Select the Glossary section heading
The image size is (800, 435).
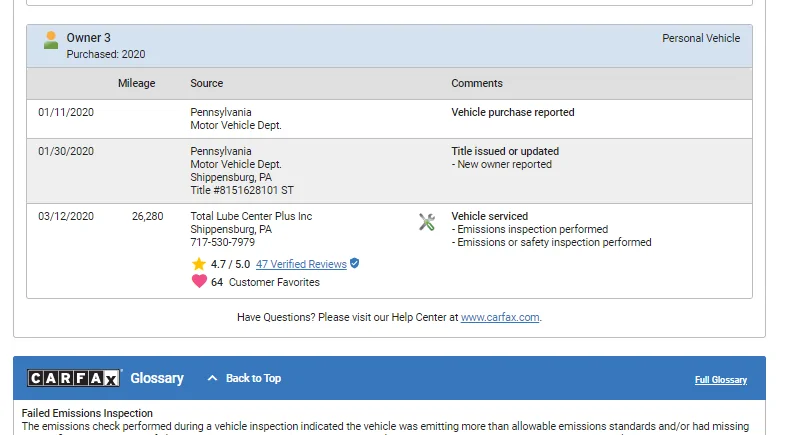coord(157,378)
